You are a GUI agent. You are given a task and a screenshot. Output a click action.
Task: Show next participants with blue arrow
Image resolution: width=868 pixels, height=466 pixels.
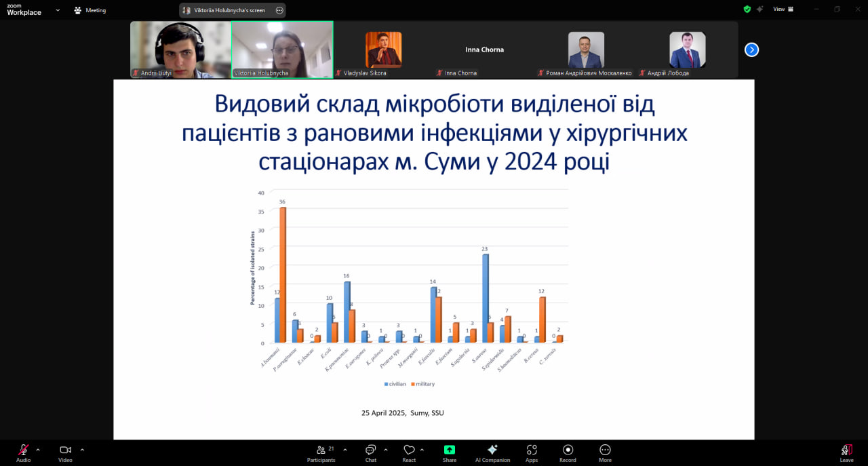(x=751, y=50)
